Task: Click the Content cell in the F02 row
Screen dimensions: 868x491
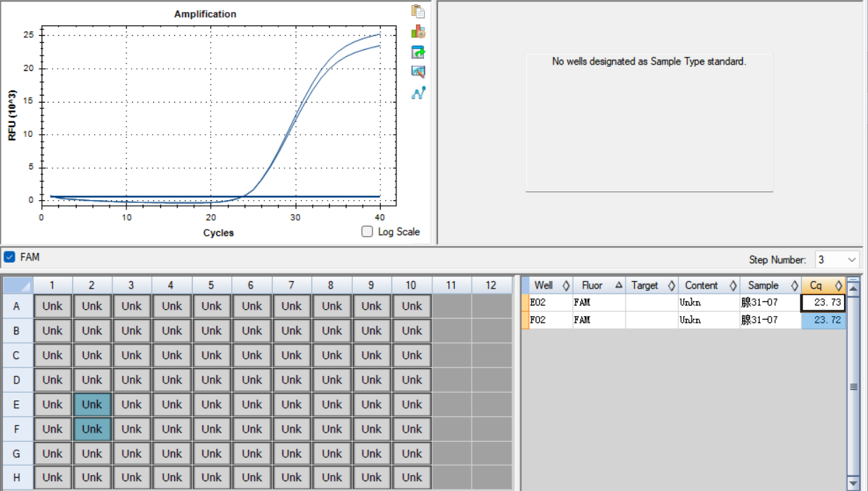Action: [709, 320]
